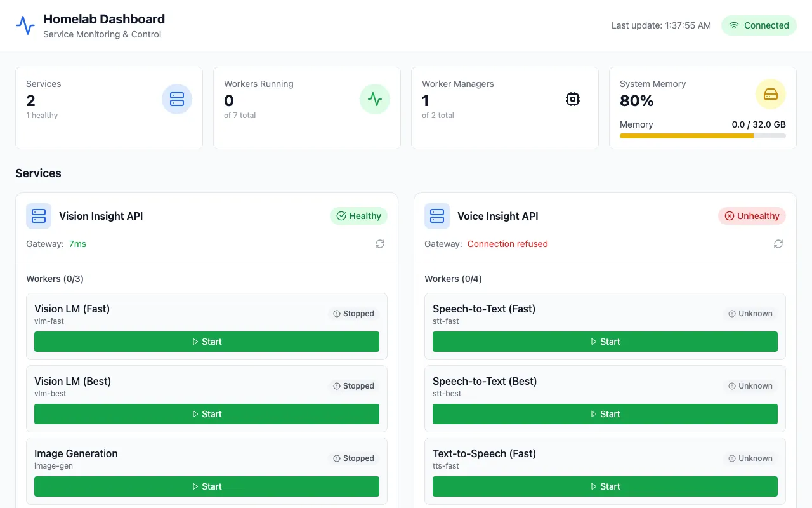This screenshot has width=812, height=508.
Task: Click the Healthy status badge
Action: pos(358,216)
